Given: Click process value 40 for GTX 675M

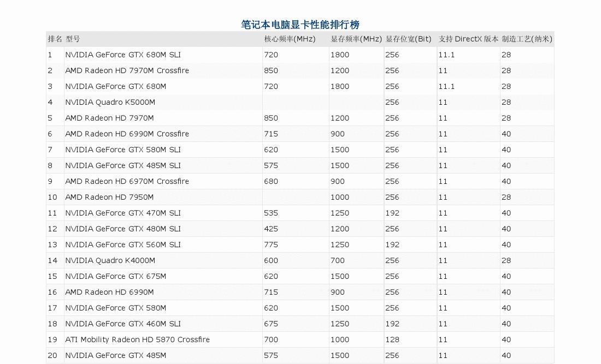Looking at the screenshot, I should coord(506,276).
